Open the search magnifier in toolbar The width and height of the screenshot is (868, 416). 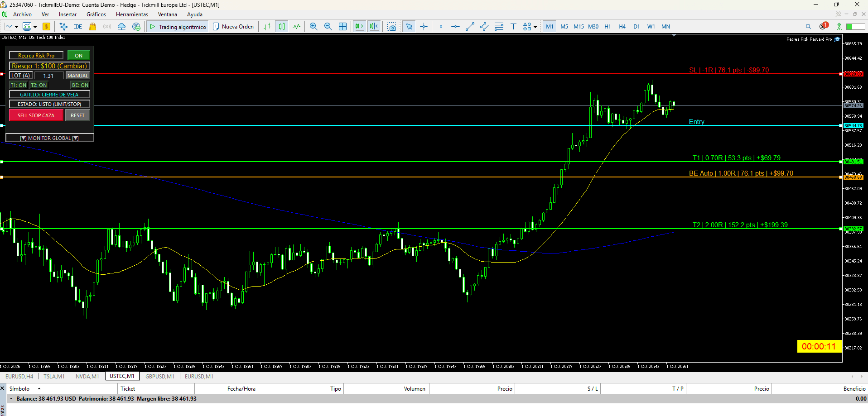808,27
